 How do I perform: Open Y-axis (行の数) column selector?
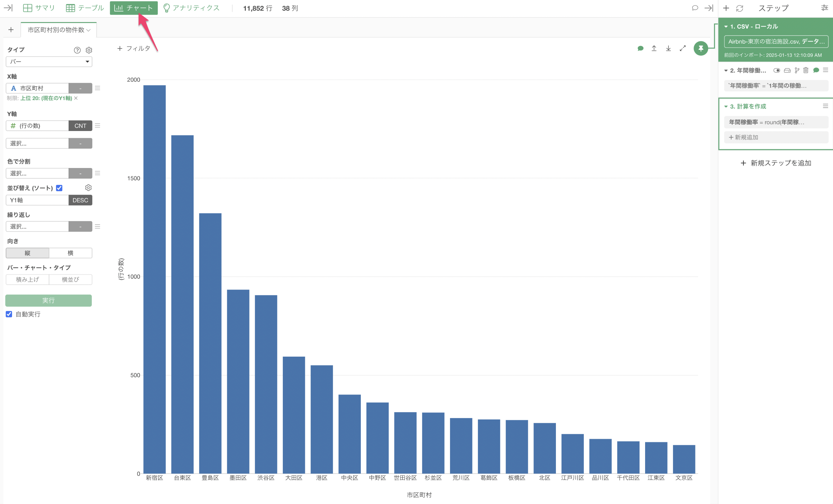click(x=37, y=126)
